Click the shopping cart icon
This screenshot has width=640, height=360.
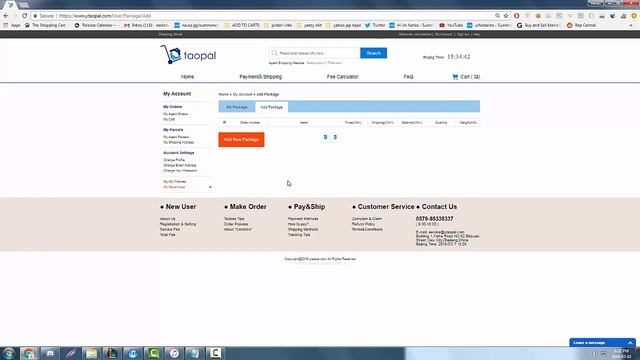click(x=455, y=77)
